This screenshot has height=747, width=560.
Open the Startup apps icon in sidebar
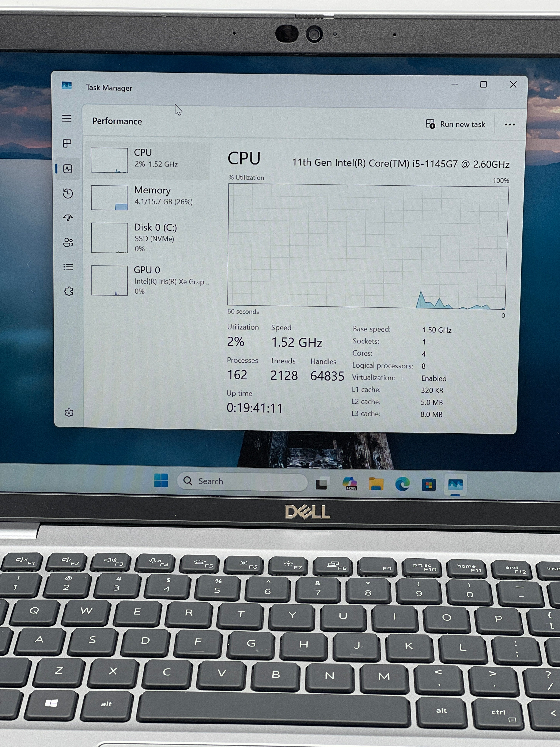tap(68, 218)
